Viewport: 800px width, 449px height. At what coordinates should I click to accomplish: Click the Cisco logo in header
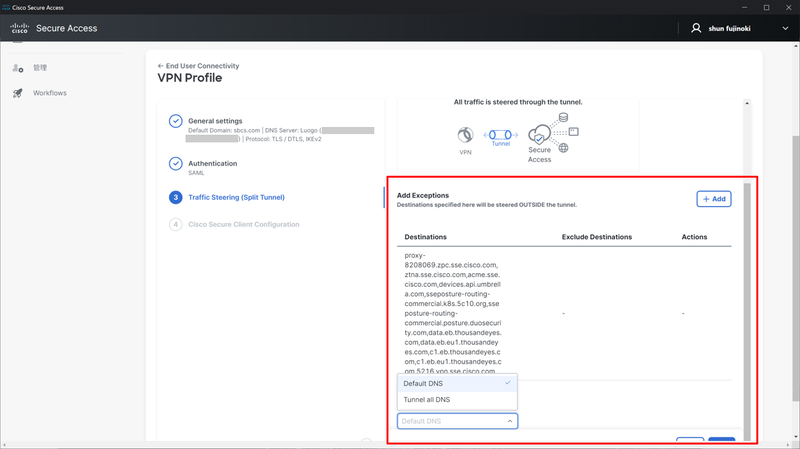pyautogui.click(x=19, y=28)
